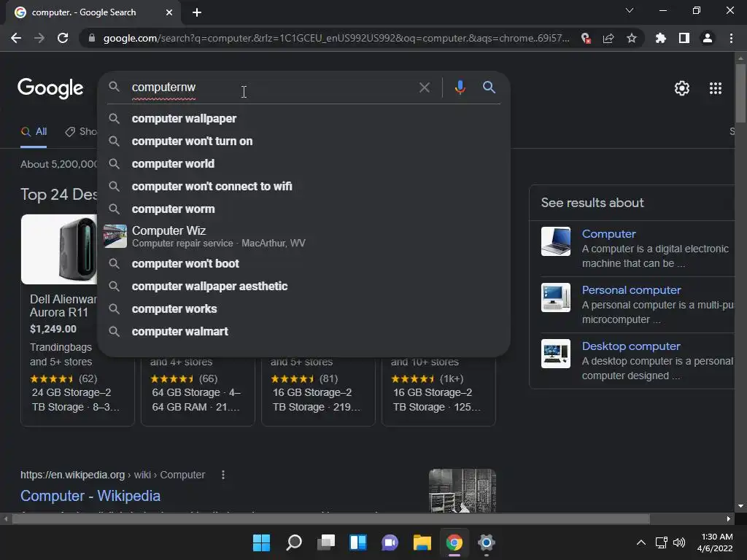
Task: Click the horizontal scrollbar at bottom
Action: click(331, 518)
